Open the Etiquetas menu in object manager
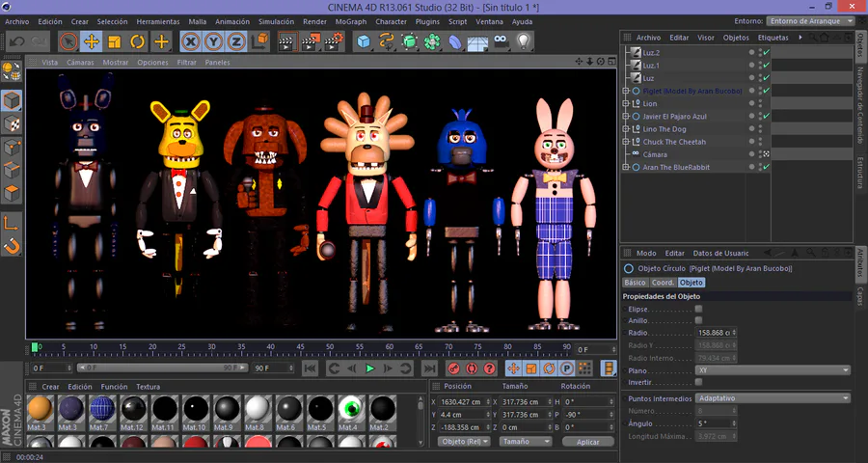 773,38
